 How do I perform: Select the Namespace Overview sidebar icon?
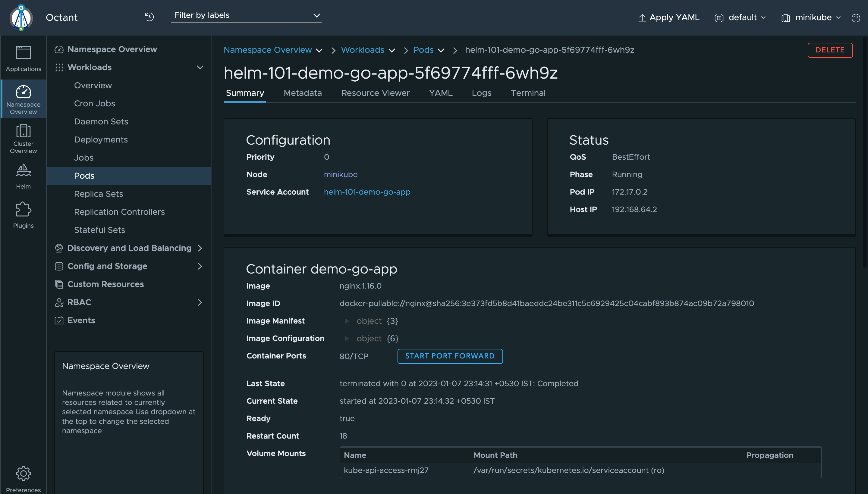tap(23, 99)
